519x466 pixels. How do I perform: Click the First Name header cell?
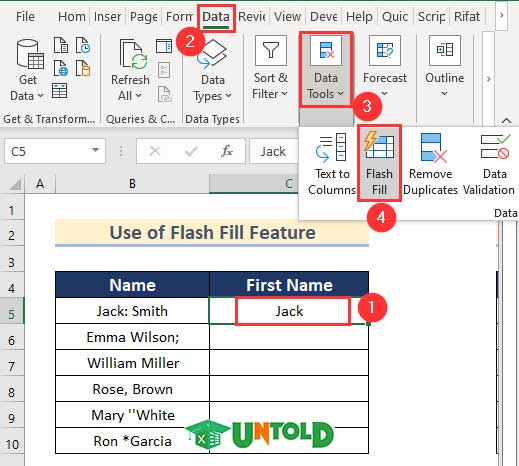[289, 285]
